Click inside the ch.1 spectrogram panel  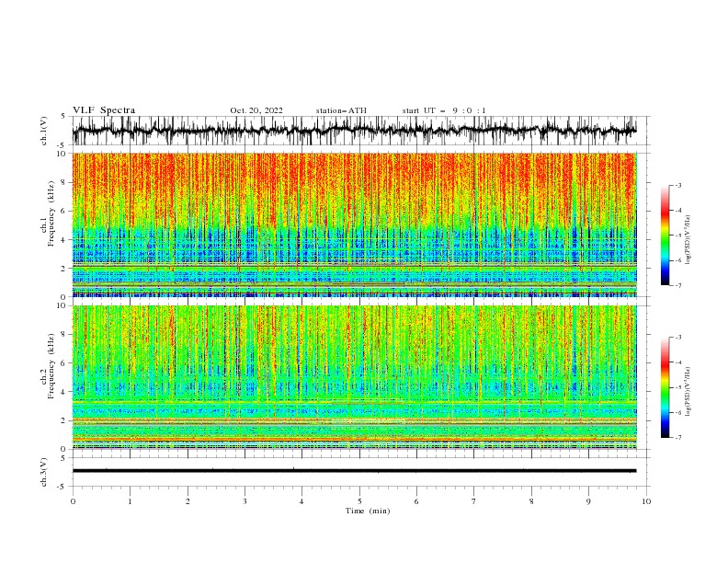pyautogui.click(x=354, y=224)
